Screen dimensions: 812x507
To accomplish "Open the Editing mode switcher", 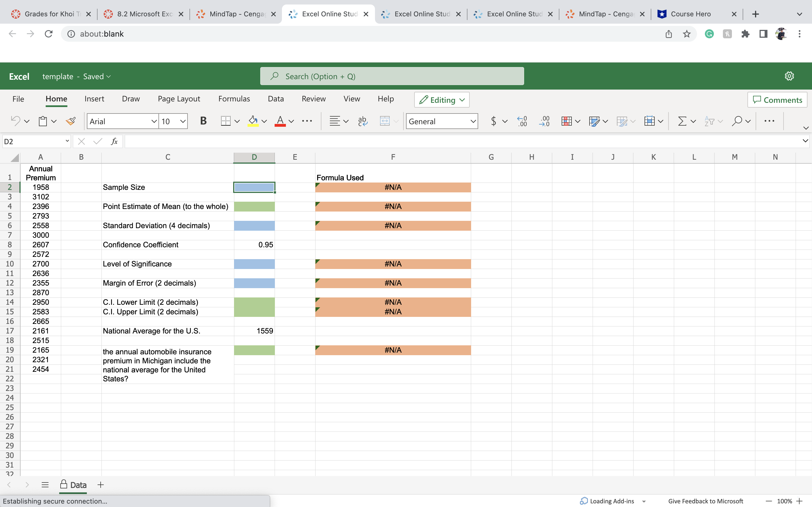I will pos(442,100).
